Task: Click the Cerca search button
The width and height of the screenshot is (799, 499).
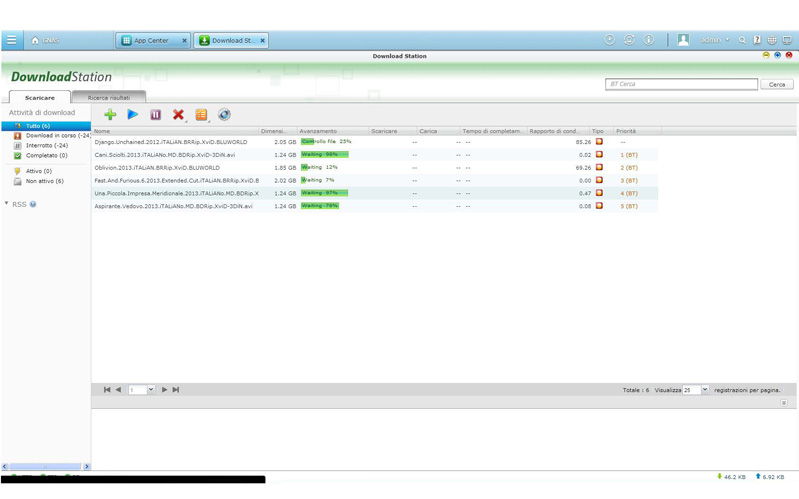Action: [x=777, y=84]
